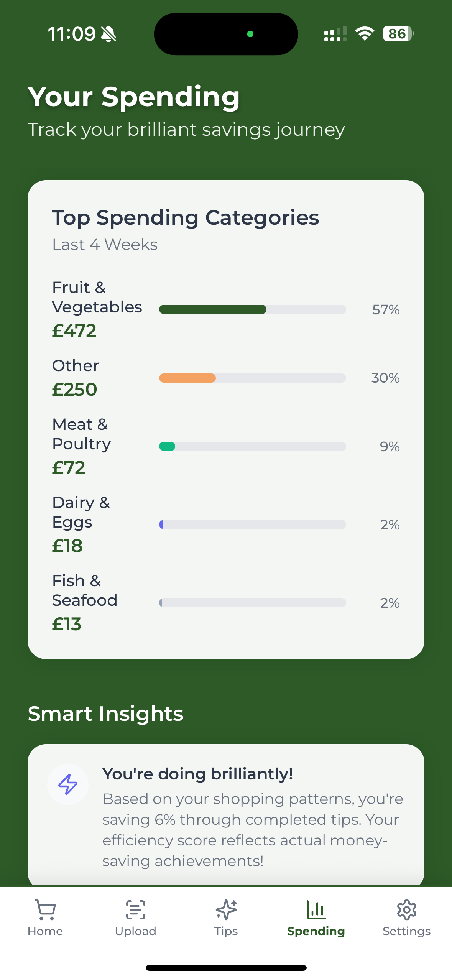Open the Dairy & Eggs category

click(81, 512)
